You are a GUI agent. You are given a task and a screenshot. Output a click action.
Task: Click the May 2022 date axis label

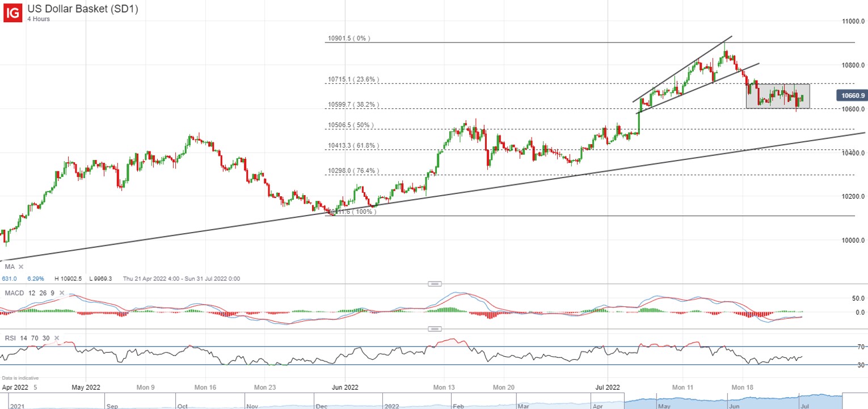[86, 387]
